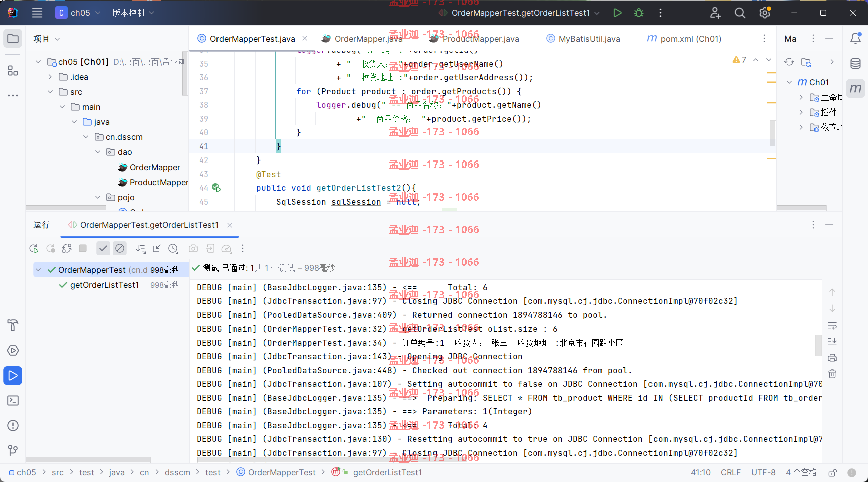Click the Stop process square button
868x482 pixels.
pos(83,248)
